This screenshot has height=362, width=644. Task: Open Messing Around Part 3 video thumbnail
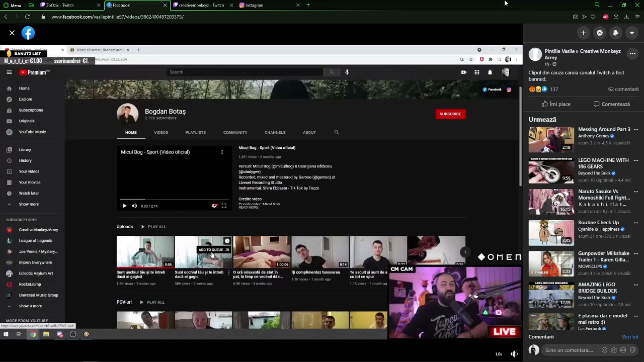click(x=551, y=139)
